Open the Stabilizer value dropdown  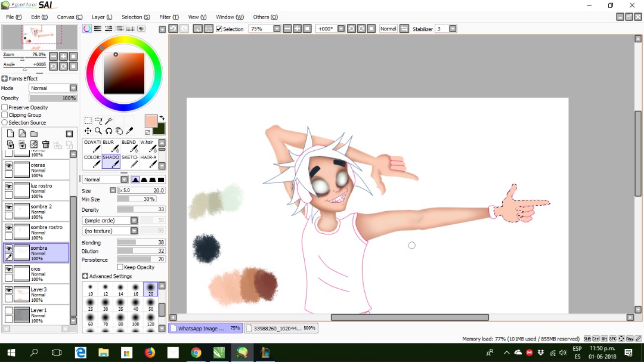[453, 29]
